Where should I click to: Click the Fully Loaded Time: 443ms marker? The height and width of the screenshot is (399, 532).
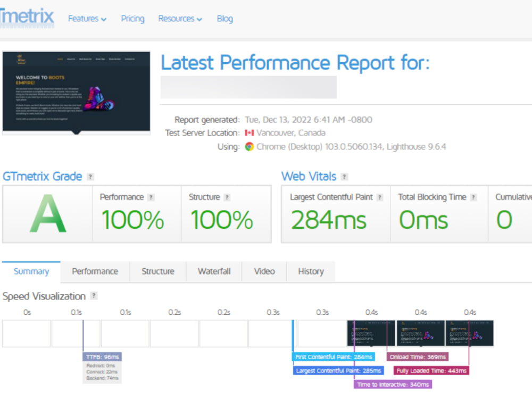pyautogui.click(x=431, y=370)
